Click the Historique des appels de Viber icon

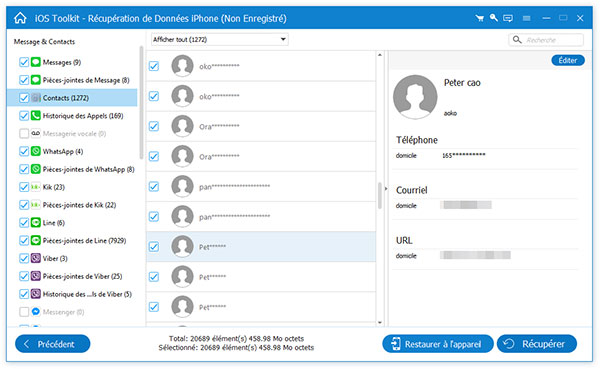(x=36, y=294)
